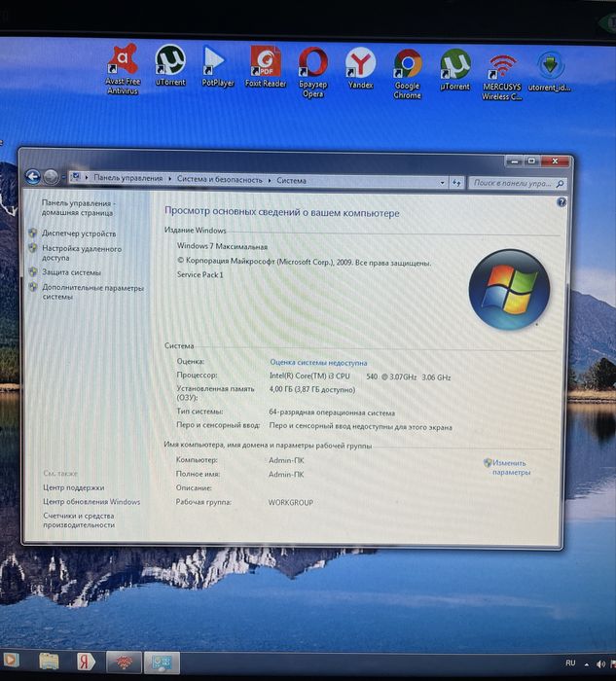Switch to the MERCUSYS wireless taskbar button
This screenshot has height=681, width=616.
coord(125,663)
